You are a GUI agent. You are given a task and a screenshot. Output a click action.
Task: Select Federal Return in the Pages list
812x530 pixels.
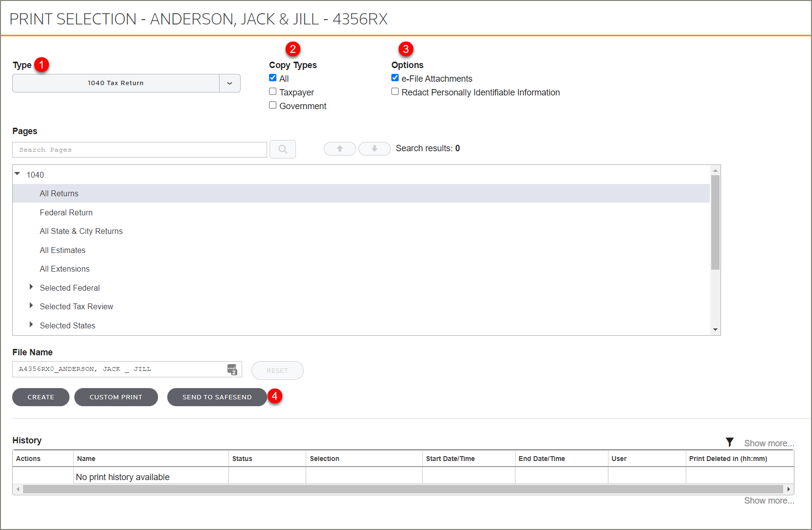(x=66, y=212)
